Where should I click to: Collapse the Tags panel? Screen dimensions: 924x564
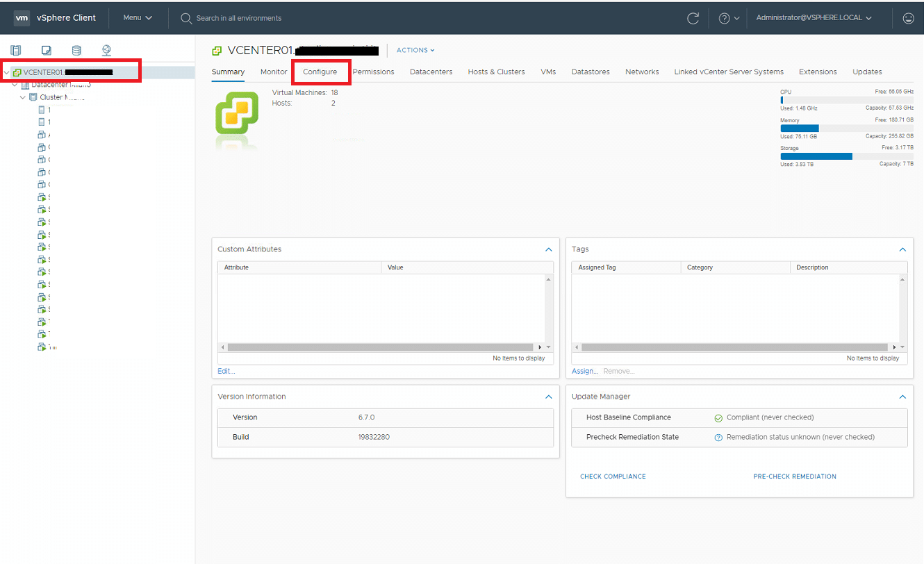(902, 249)
